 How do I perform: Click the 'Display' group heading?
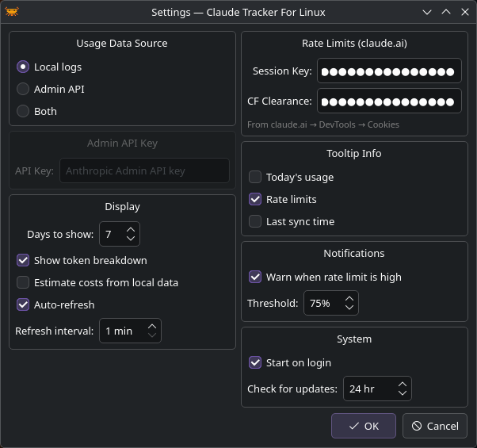point(122,207)
